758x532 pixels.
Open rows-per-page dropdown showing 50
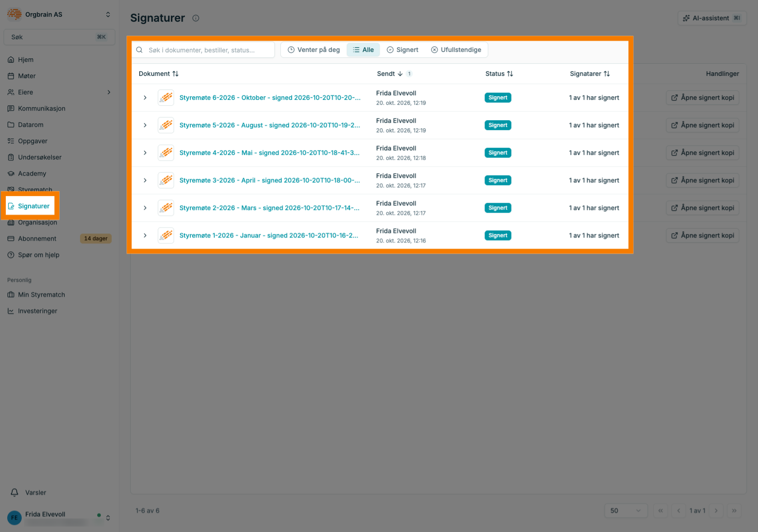click(x=626, y=511)
